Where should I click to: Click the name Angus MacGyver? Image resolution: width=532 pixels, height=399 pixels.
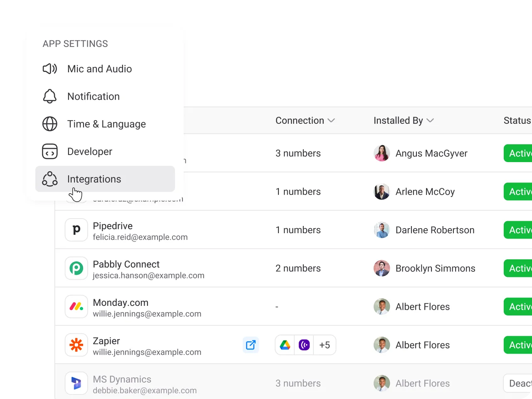431,153
